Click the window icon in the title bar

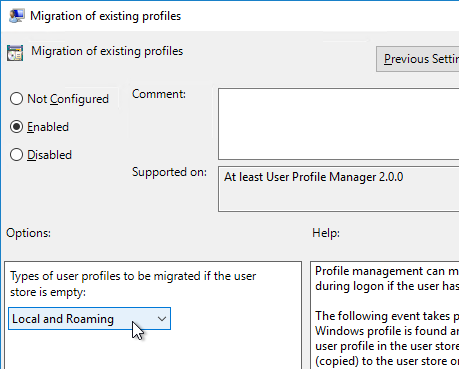point(17,16)
